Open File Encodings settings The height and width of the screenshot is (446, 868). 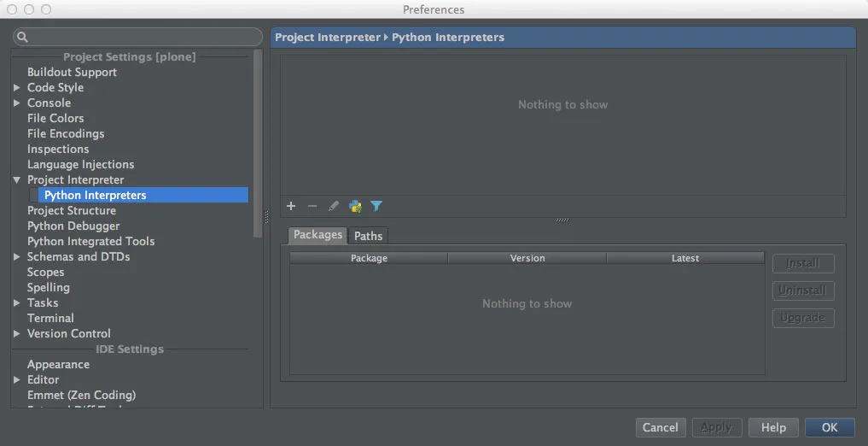pos(66,133)
